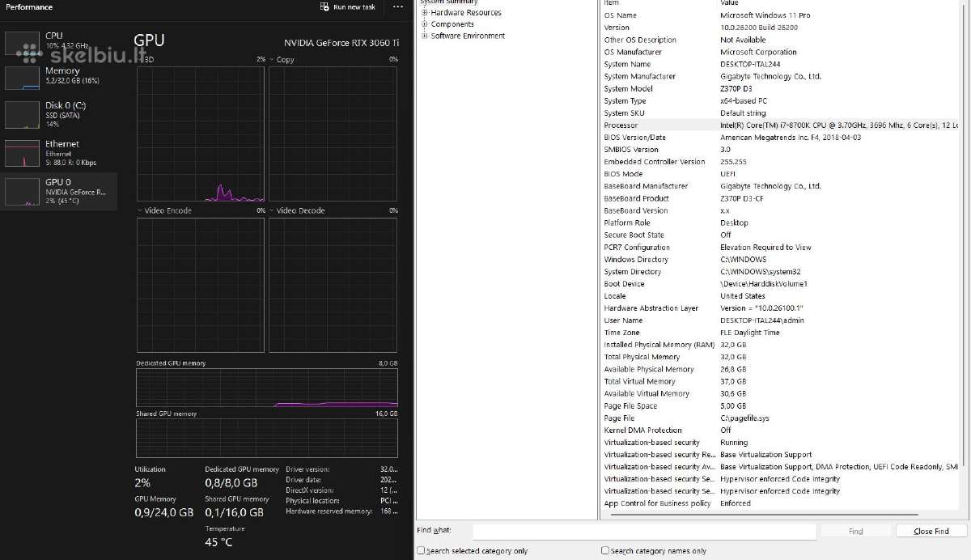The height and width of the screenshot is (560, 971).
Task: Select Ethernet in the performance sidebar
Action: pos(58,152)
